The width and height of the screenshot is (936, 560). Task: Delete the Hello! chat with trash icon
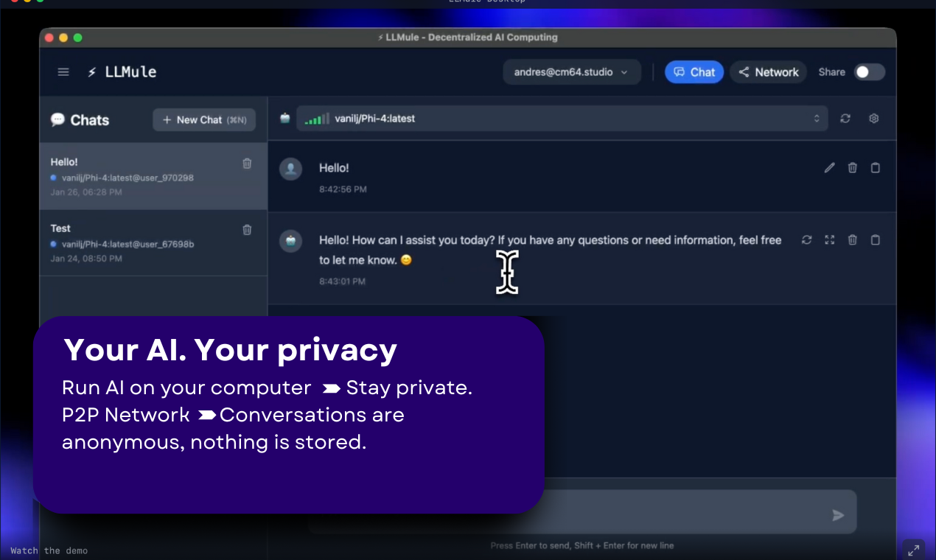tap(247, 164)
